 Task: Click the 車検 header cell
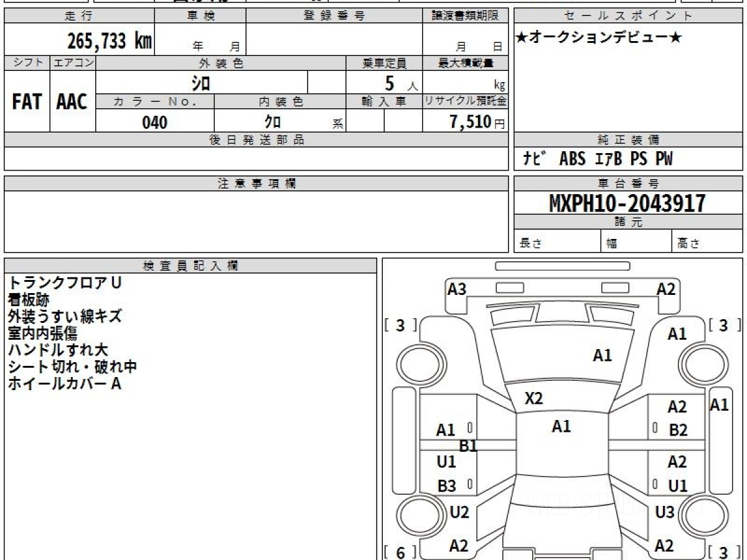[200, 16]
